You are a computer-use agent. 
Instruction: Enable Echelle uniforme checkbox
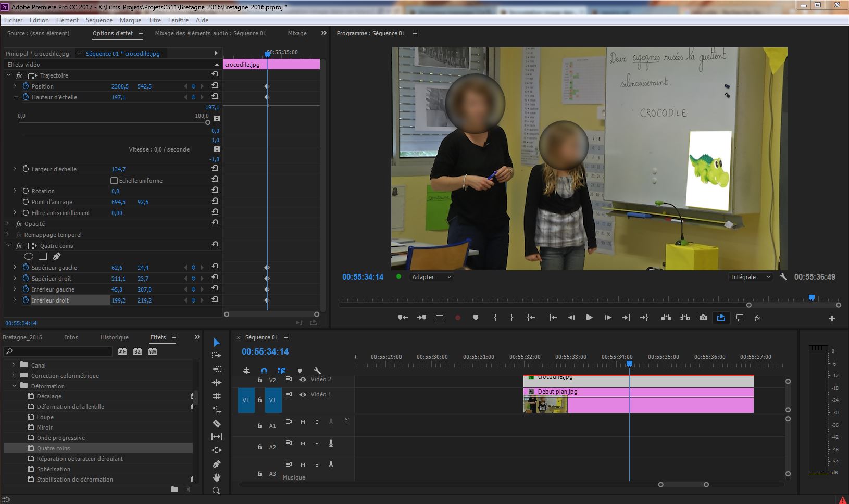pos(114,181)
